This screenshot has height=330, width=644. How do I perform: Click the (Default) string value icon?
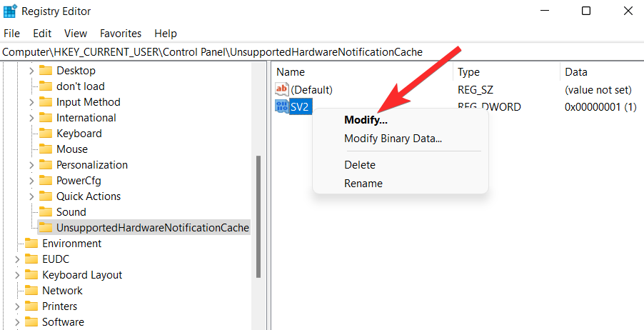282,90
